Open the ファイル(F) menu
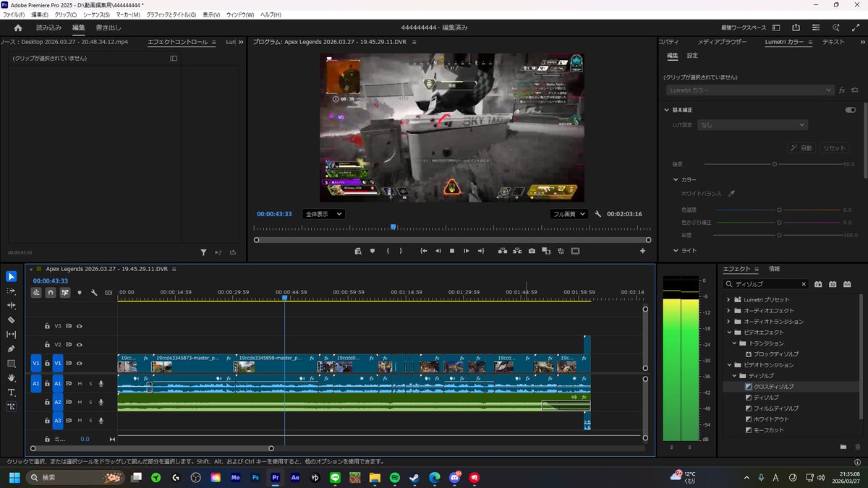The width and height of the screenshot is (868, 488). coord(14,14)
